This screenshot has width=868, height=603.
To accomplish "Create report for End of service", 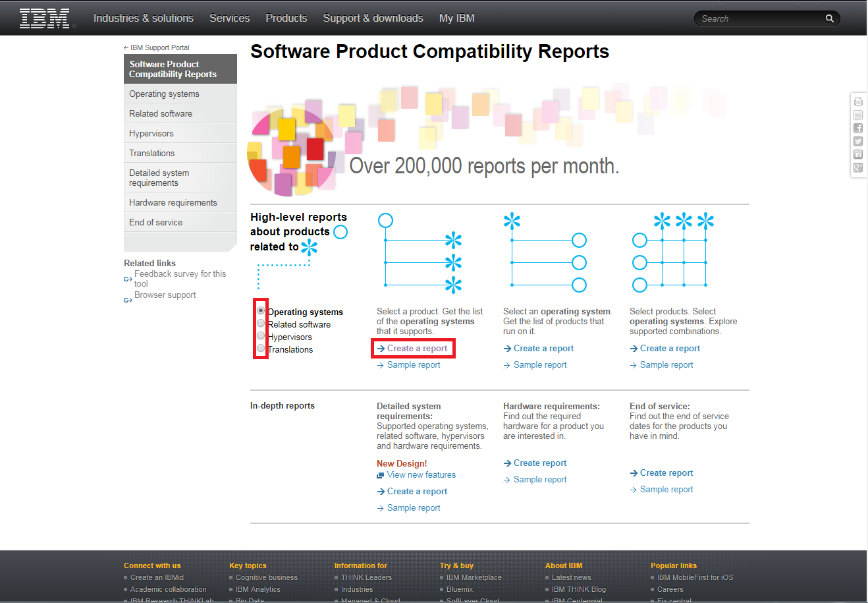I will [x=666, y=473].
